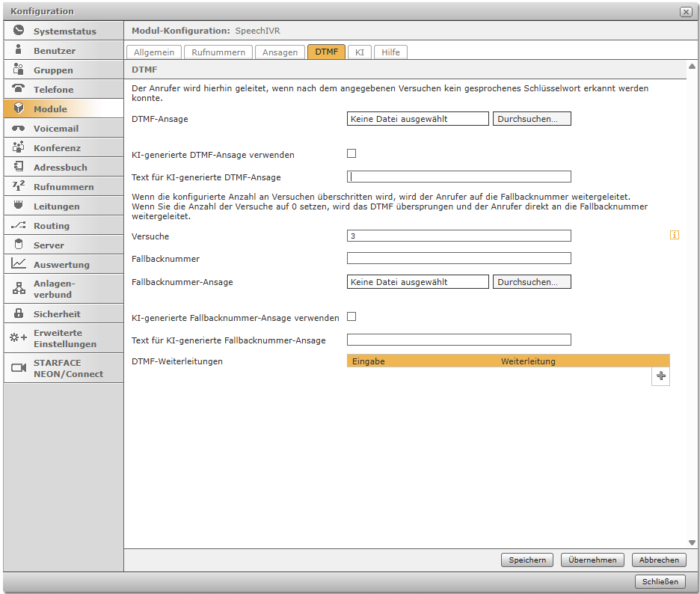Viewport: 700px width, 594px height.
Task: Switch to the Rufnummern tab
Action: click(x=218, y=52)
